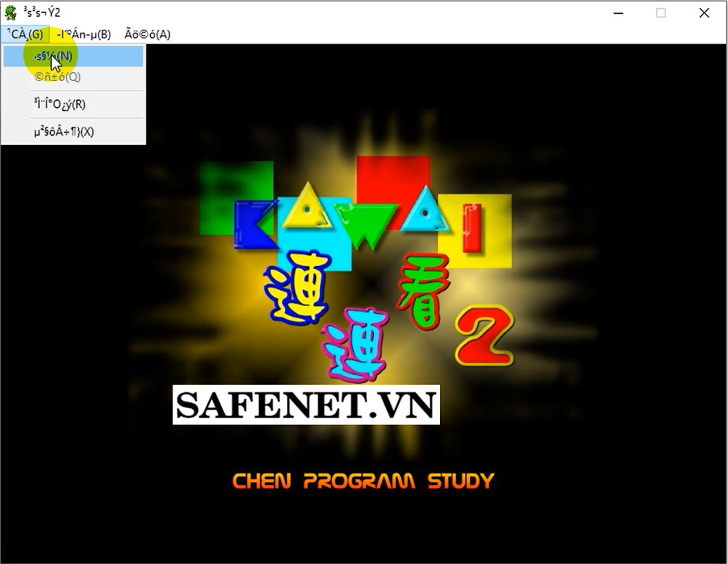Click the red number 2 in logo
Viewport: 728px width, 564px height.
click(484, 335)
